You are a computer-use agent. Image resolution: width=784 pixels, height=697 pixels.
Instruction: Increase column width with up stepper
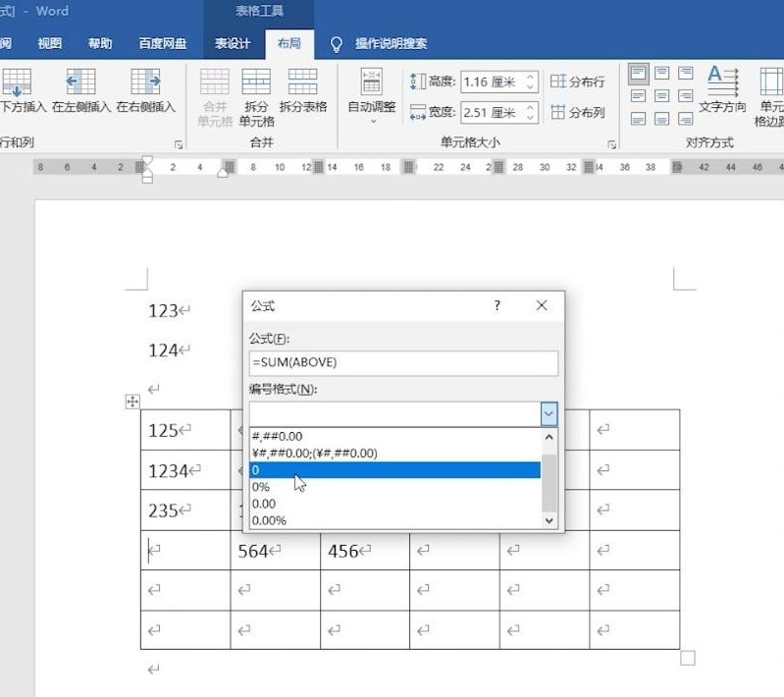[x=531, y=107]
